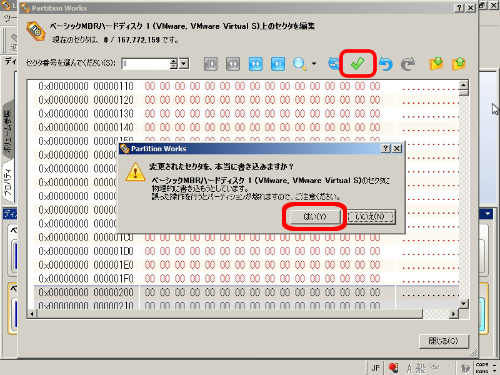Open the sector number combo dropdown
The width and height of the screenshot is (500, 375).
pos(184,64)
